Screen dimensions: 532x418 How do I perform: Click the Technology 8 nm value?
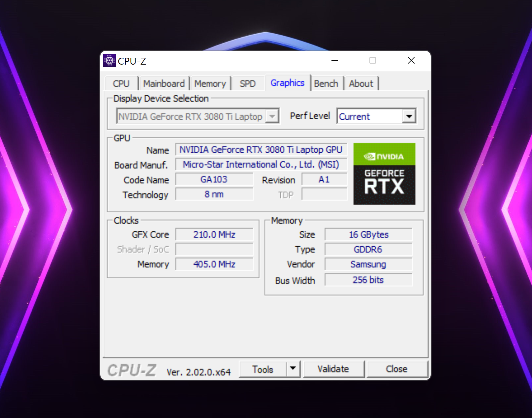click(x=214, y=194)
